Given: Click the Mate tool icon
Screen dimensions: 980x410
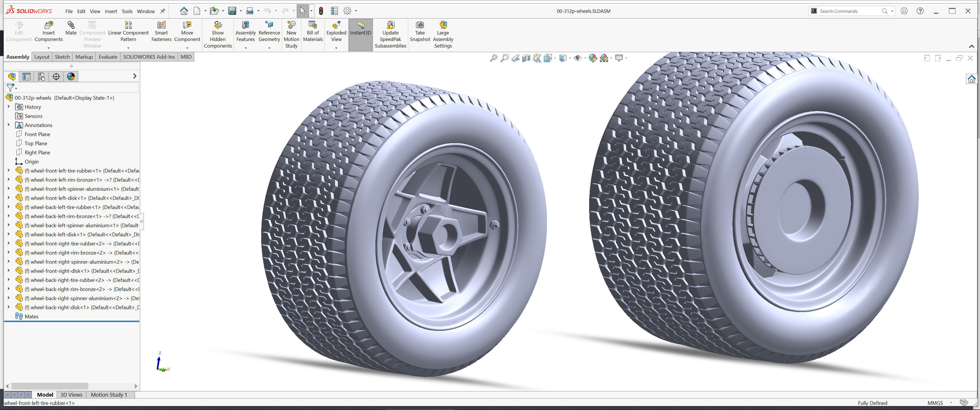Looking at the screenshot, I should [x=71, y=25].
